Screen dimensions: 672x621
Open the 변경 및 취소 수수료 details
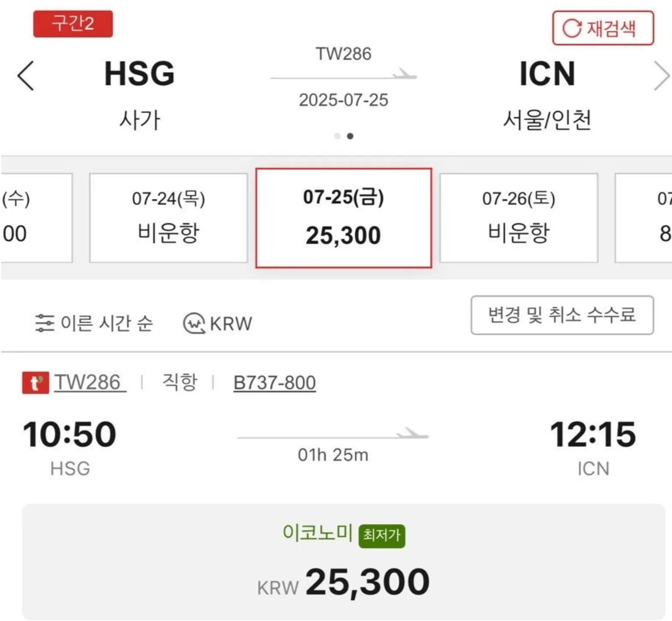click(562, 316)
